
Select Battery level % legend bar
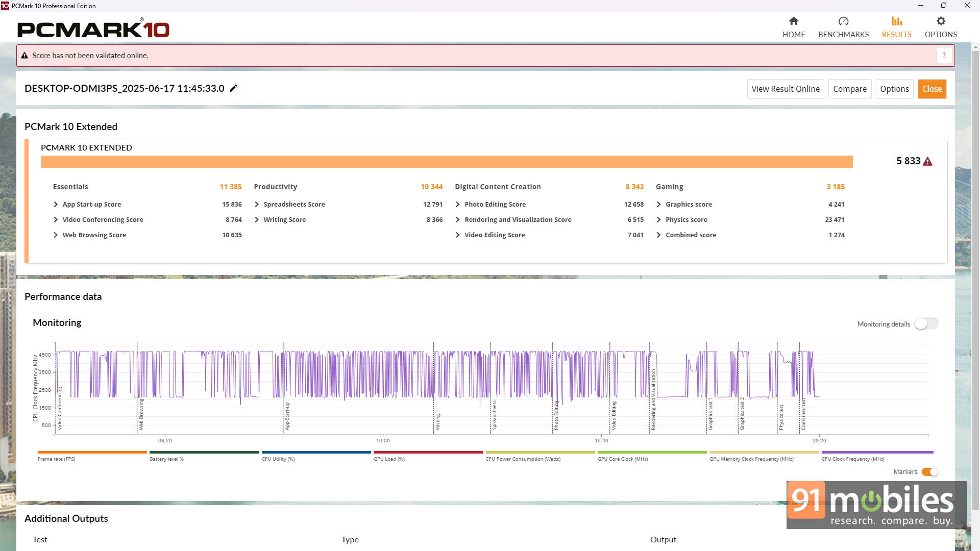204,453
